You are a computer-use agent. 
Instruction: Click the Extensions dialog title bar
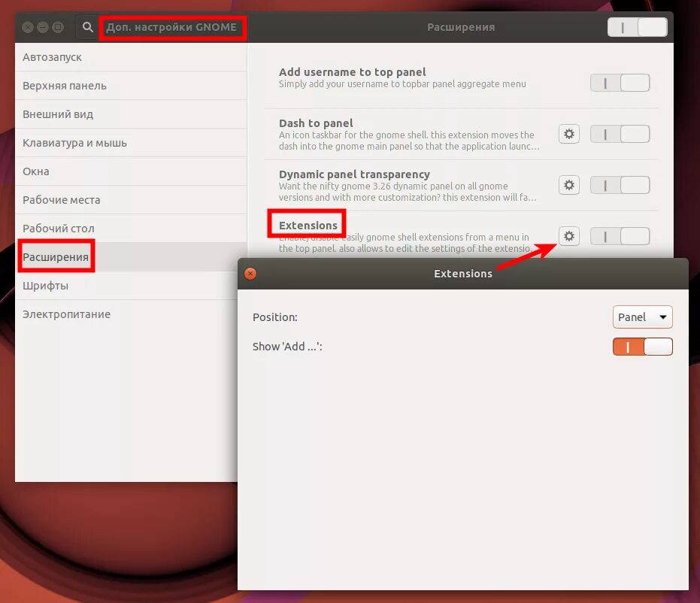[x=463, y=274]
